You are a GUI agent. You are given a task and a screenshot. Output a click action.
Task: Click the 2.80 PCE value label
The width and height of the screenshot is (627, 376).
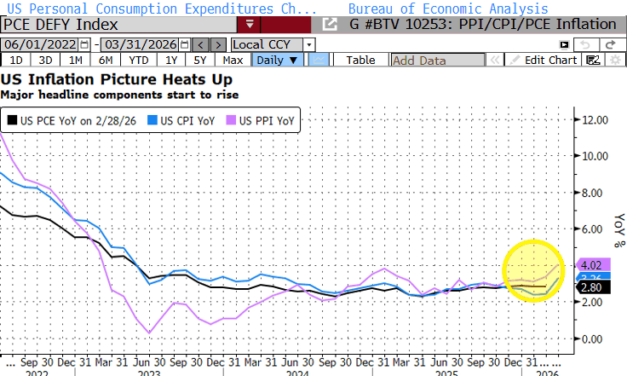point(593,288)
